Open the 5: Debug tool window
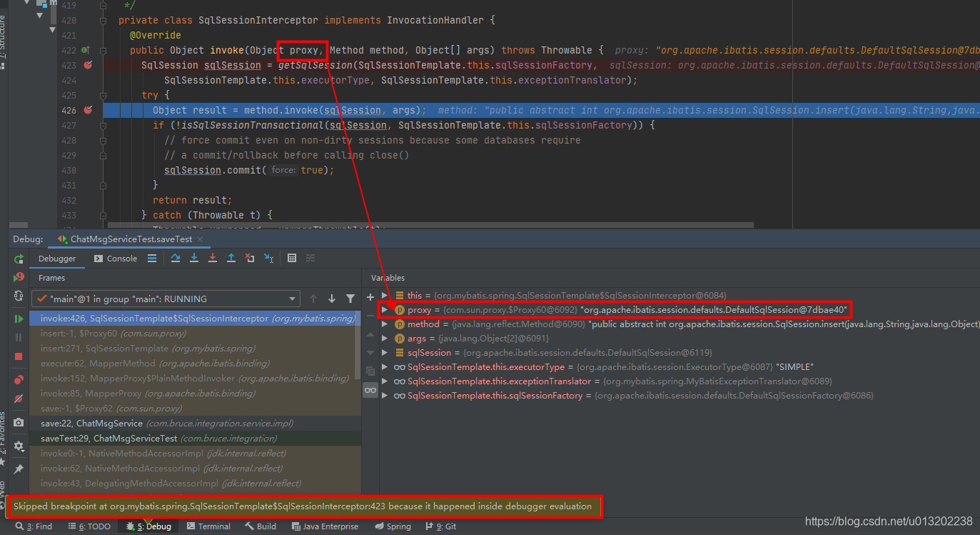The width and height of the screenshot is (980, 535). [149, 526]
